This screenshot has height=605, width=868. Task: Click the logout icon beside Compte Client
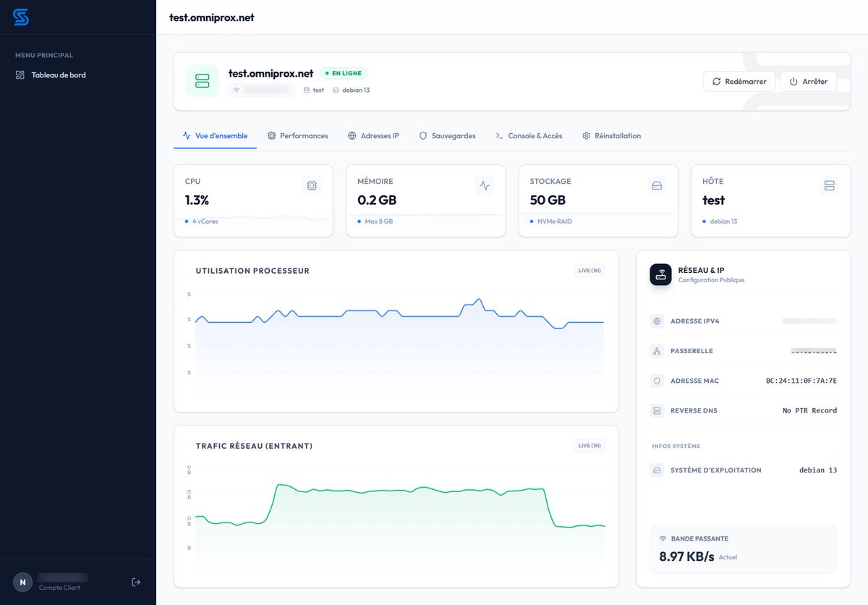(x=136, y=582)
